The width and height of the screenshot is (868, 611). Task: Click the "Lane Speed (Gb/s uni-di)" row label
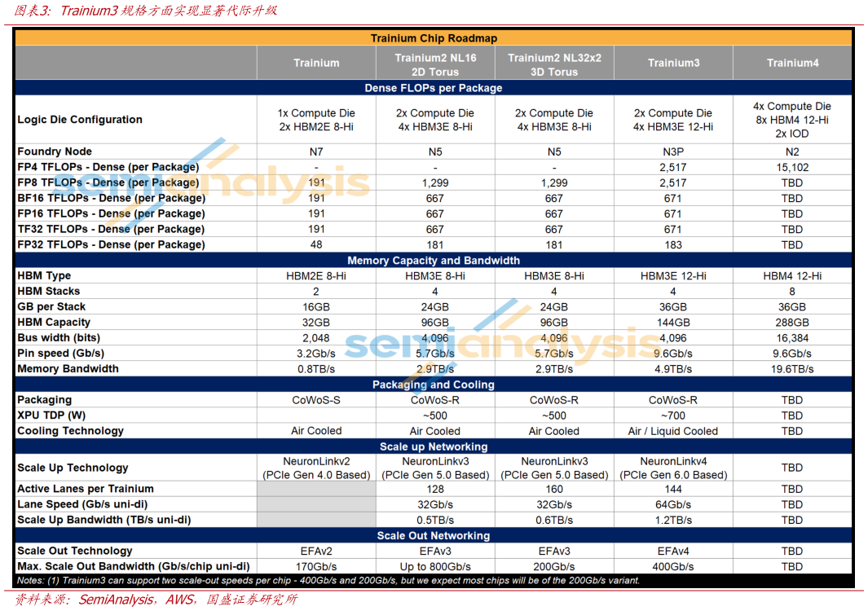coord(82,504)
